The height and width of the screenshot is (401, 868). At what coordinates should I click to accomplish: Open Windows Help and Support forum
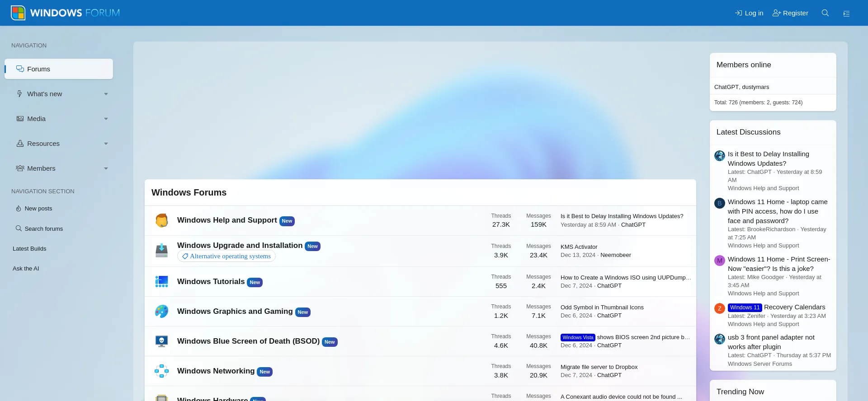click(x=227, y=220)
